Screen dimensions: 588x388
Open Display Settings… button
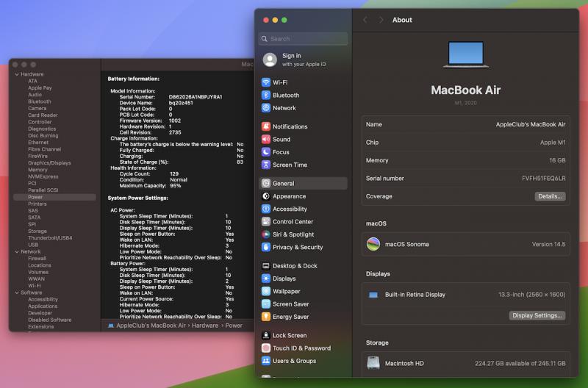point(537,316)
